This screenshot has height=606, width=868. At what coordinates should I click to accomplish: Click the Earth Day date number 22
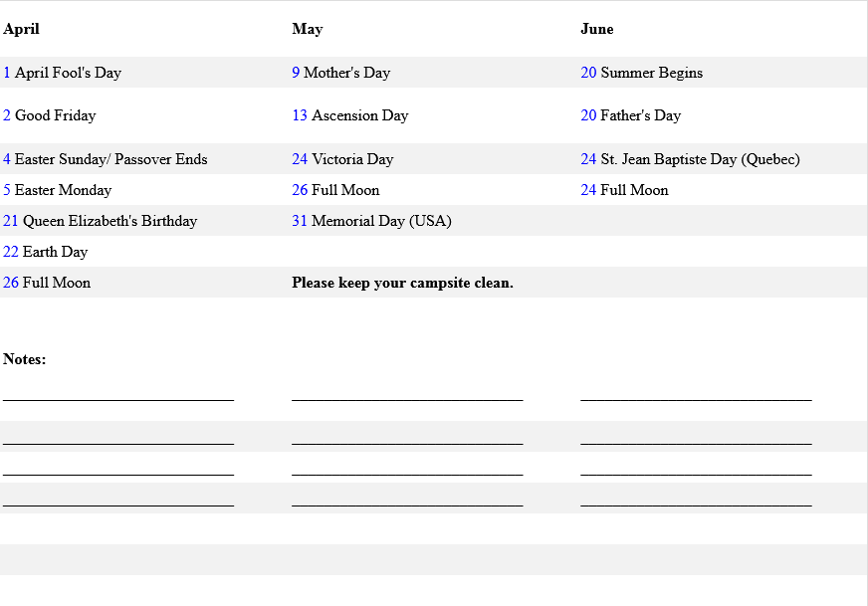pos(11,252)
